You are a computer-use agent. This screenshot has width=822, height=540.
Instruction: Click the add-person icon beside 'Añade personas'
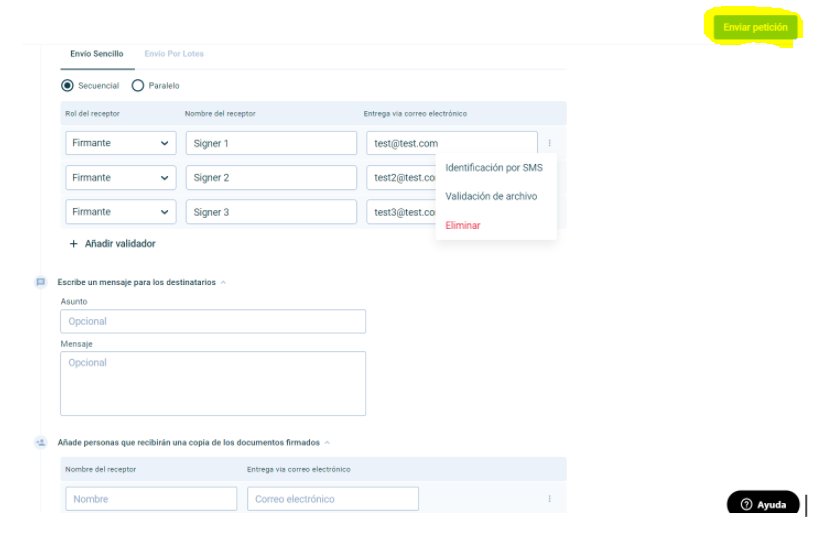pyautogui.click(x=41, y=441)
